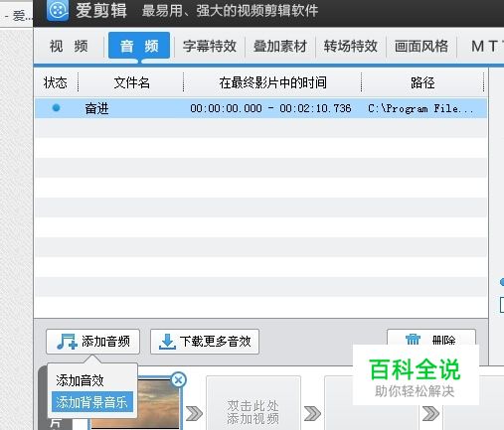Choose 添加背景音乐 from the popup menu
Viewport: 504px width, 430px height.
coord(92,402)
